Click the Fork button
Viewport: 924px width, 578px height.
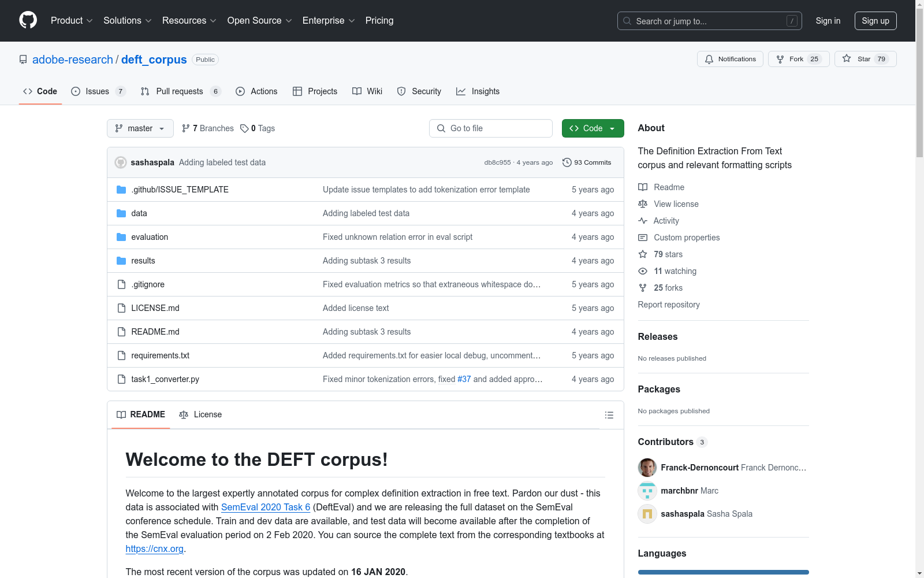pyautogui.click(x=799, y=59)
